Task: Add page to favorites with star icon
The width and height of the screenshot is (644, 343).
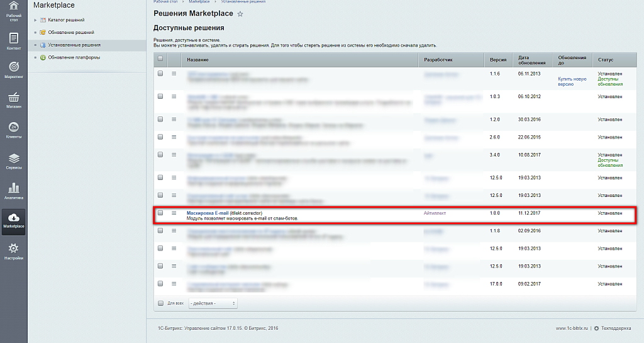Action: point(240,14)
